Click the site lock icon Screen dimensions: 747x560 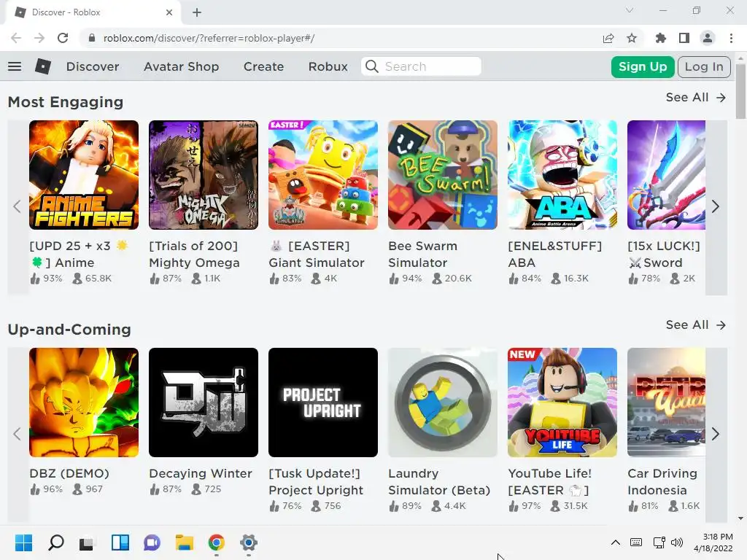click(92, 38)
